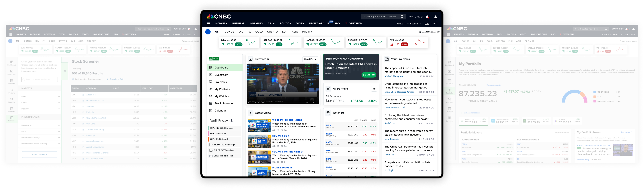Open the Live US dropdown

coord(310,59)
